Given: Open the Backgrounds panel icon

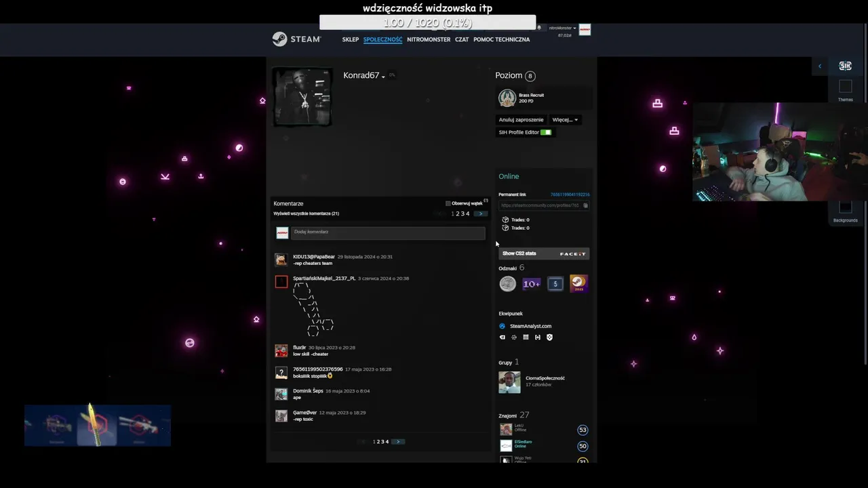Looking at the screenshot, I should 845,207.
